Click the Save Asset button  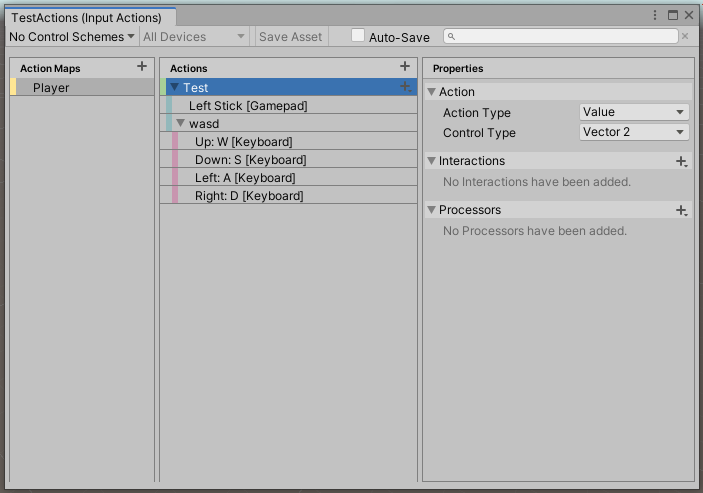(290, 37)
